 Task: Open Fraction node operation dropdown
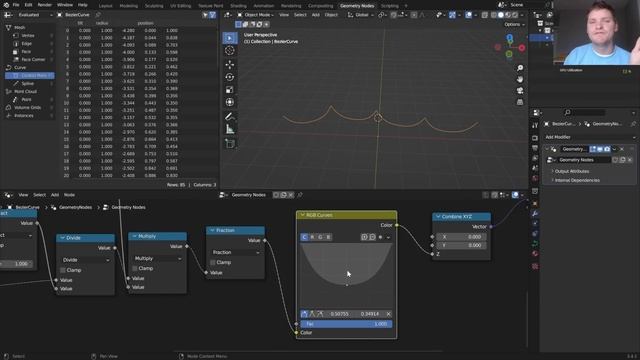[x=236, y=252]
